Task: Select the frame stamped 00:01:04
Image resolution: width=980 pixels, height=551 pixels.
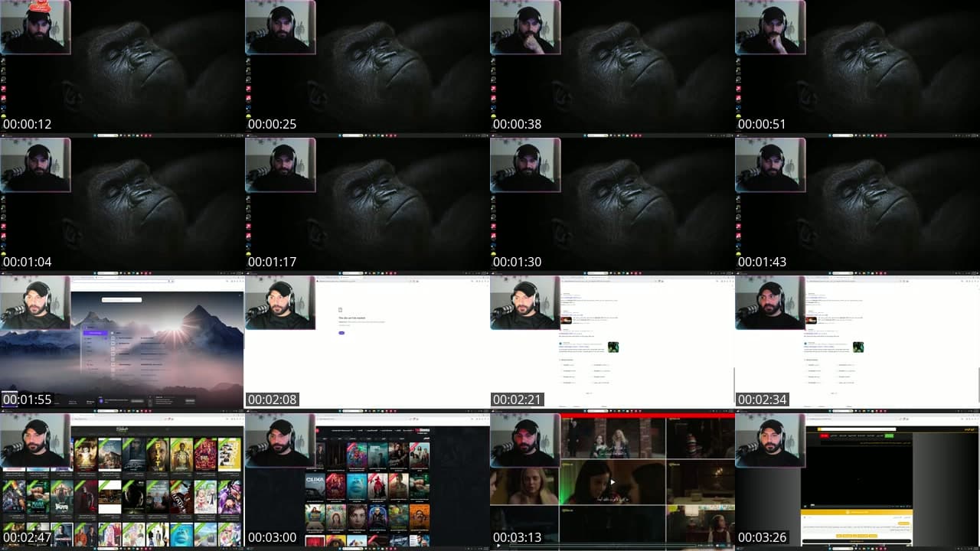Action: click(x=122, y=207)
